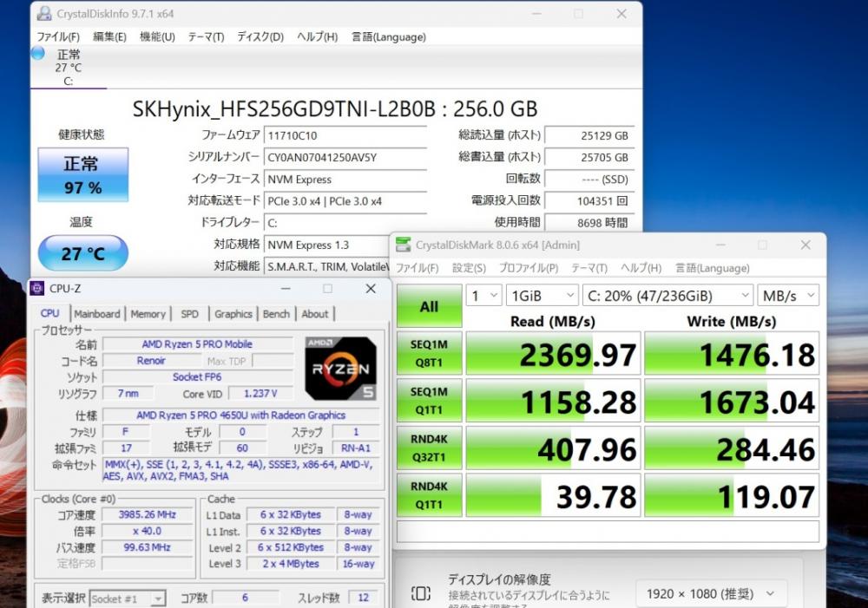Switch to the Bench tab in CPU-Z

276,314
